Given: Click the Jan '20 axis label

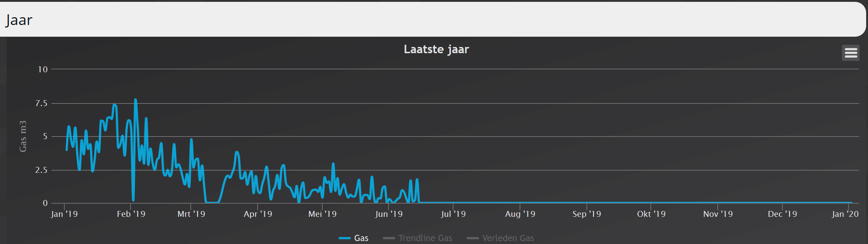Looking at the screenshot, I should [845, 214].
